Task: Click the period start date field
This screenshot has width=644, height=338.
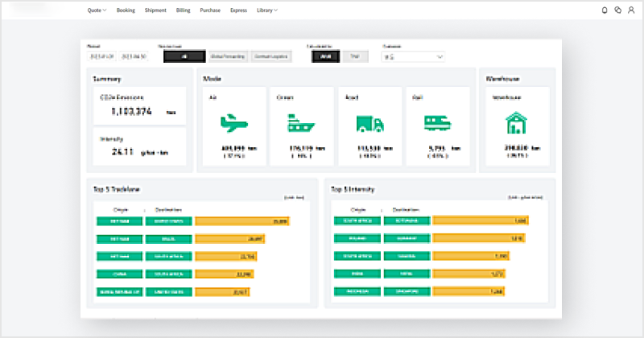Action: tap(101, 57)
